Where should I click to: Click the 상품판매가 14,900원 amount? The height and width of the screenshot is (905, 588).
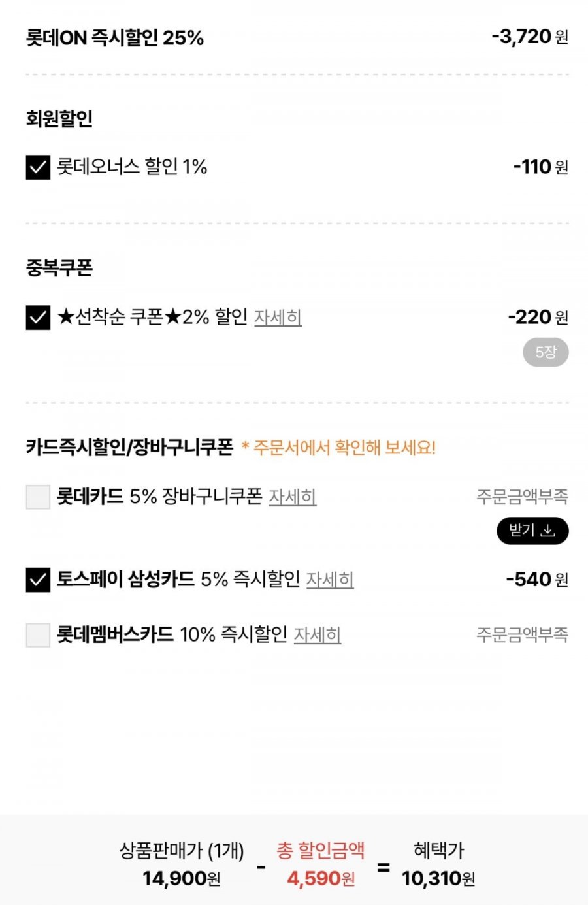pyautogui.click(x=182, y=878)
